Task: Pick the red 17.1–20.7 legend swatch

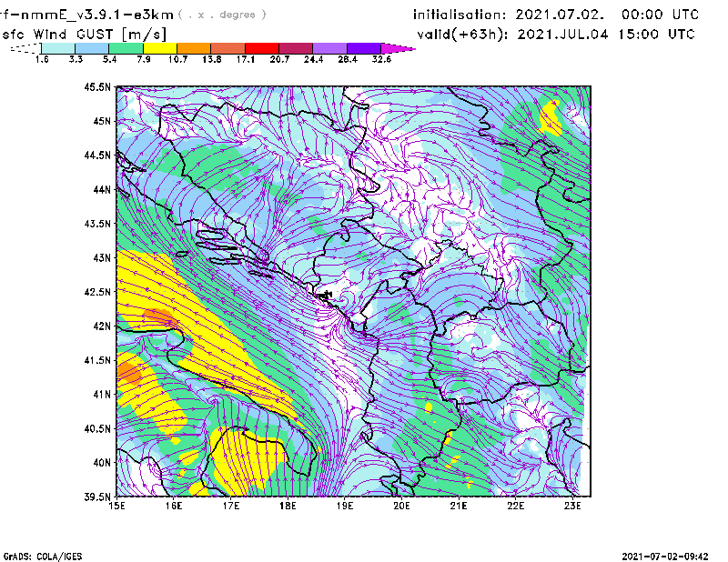Action: 262,48
